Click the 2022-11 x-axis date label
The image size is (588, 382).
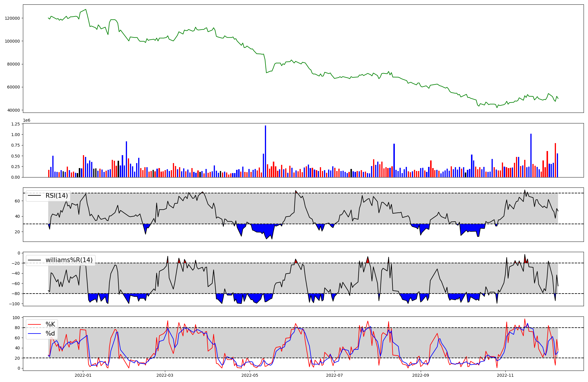[505, 375]
